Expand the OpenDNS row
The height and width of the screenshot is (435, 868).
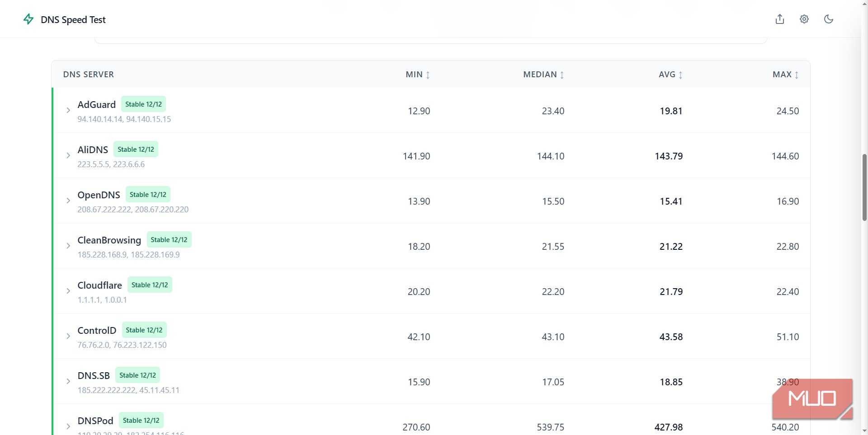point(68,201)
